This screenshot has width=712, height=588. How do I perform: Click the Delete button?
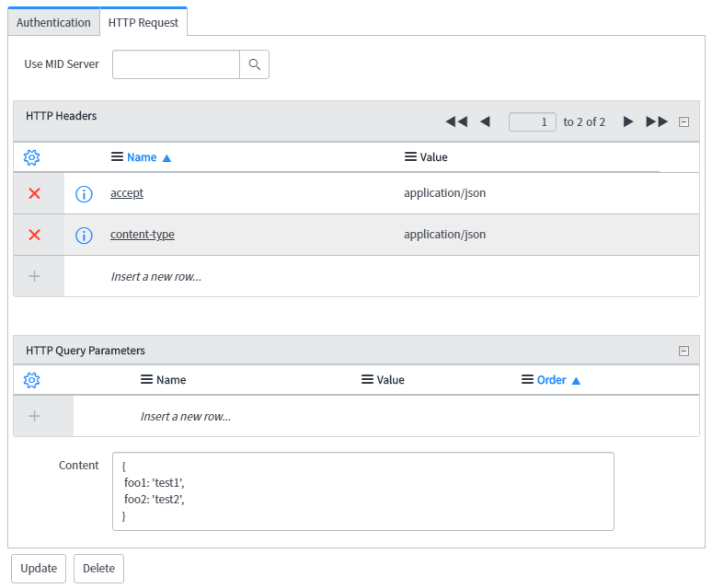pos(98,569)
